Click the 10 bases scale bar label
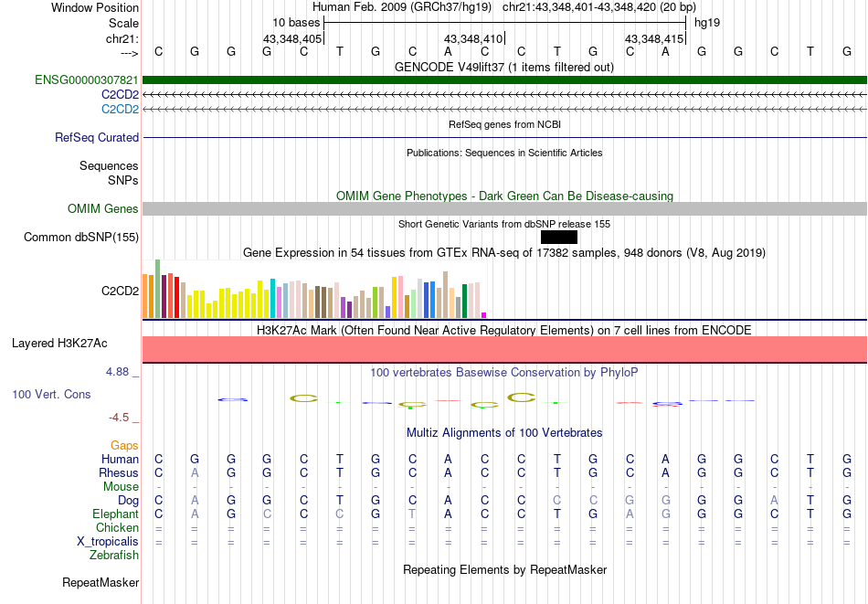This screenshot has width=868, height=604. click(x=296, y=23)
